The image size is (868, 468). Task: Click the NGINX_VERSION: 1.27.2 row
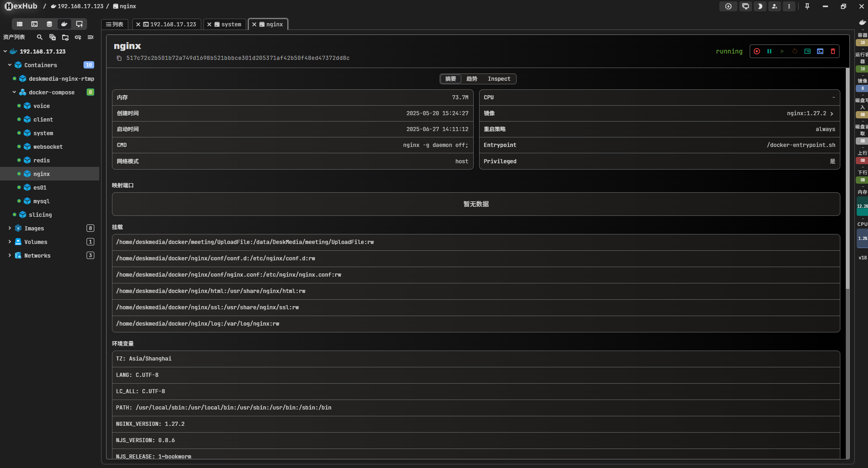(x=476, y=424)
